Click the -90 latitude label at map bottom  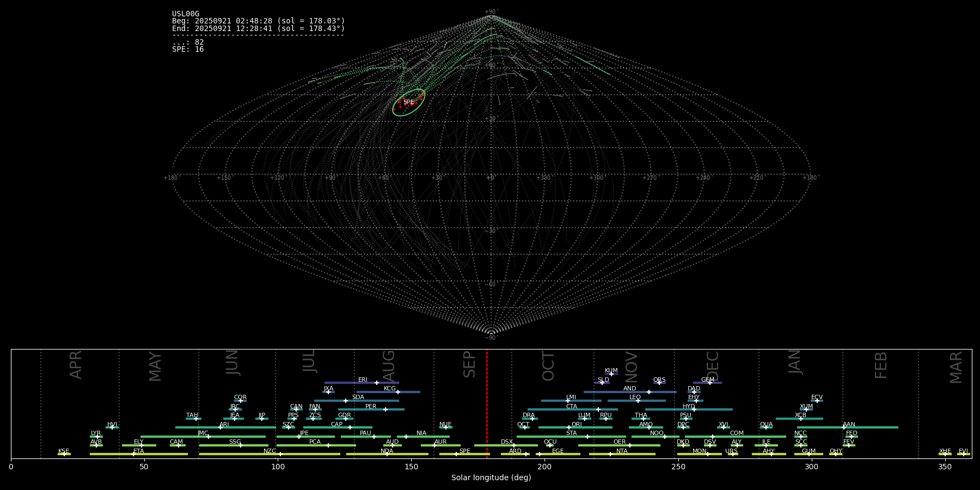(x=491, y=338)
